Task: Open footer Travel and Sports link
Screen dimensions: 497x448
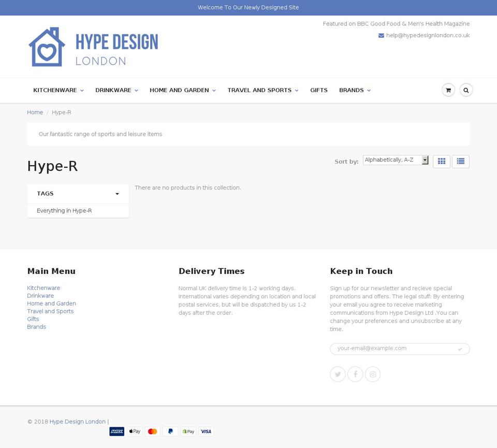Action: tap(50, 311)
